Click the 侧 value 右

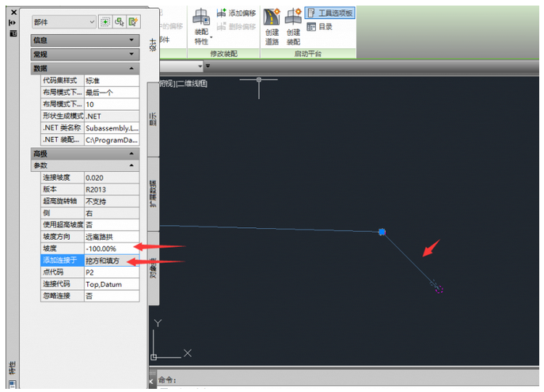click(112, 213)
